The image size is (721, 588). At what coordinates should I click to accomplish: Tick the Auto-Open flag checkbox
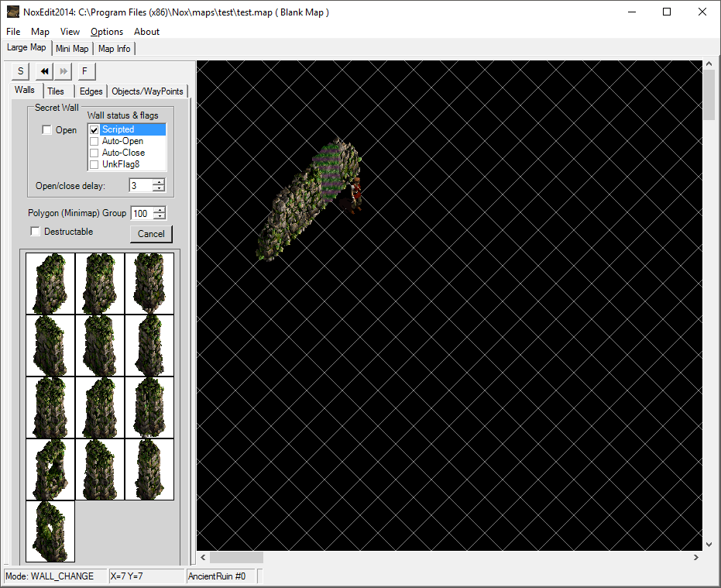tap(94, 142)
